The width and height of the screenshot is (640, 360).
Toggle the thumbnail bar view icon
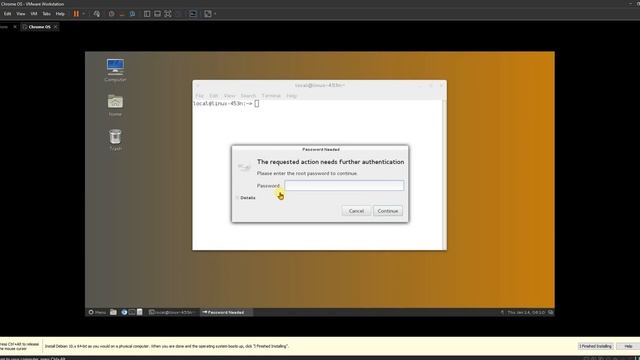click(x=157, y=14)
